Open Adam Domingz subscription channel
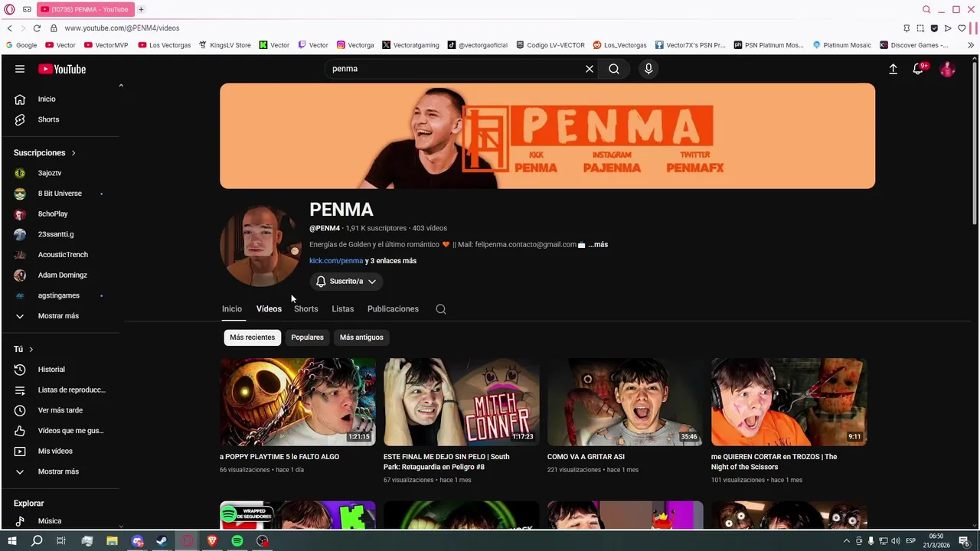 pos(62,275)
